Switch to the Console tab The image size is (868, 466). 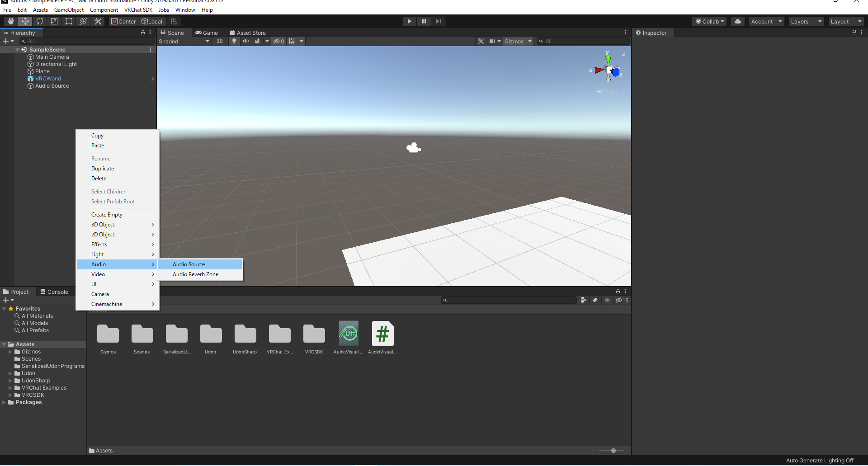click(x=54, y=292)
